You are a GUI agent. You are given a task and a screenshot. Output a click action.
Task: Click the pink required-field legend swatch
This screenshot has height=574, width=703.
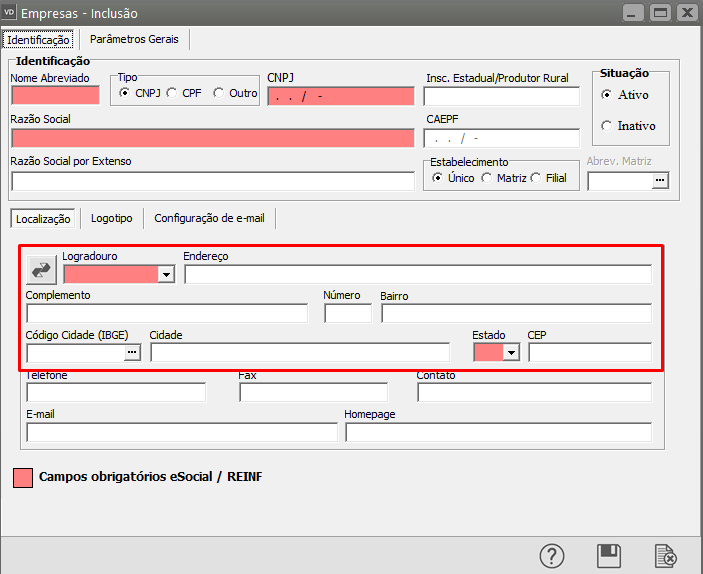(22, 477)
